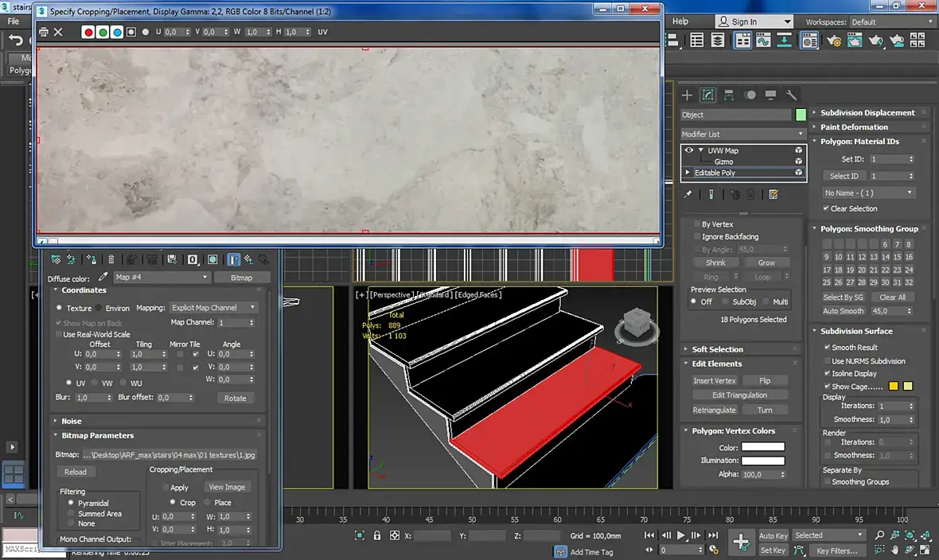Expand the Editable Poly stack entry
The image size is (939, 560).
tap(688, 173)
